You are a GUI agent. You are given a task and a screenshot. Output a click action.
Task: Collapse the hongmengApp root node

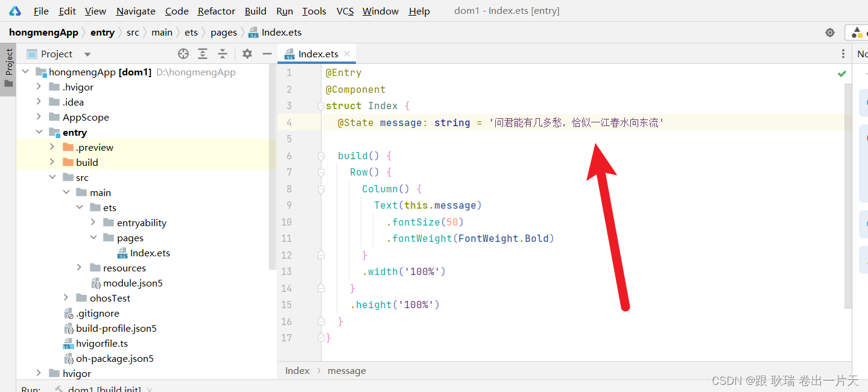25,72
